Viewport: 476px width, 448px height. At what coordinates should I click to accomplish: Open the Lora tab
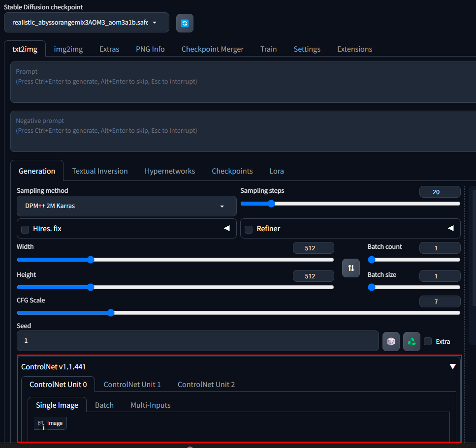point(277,171)
